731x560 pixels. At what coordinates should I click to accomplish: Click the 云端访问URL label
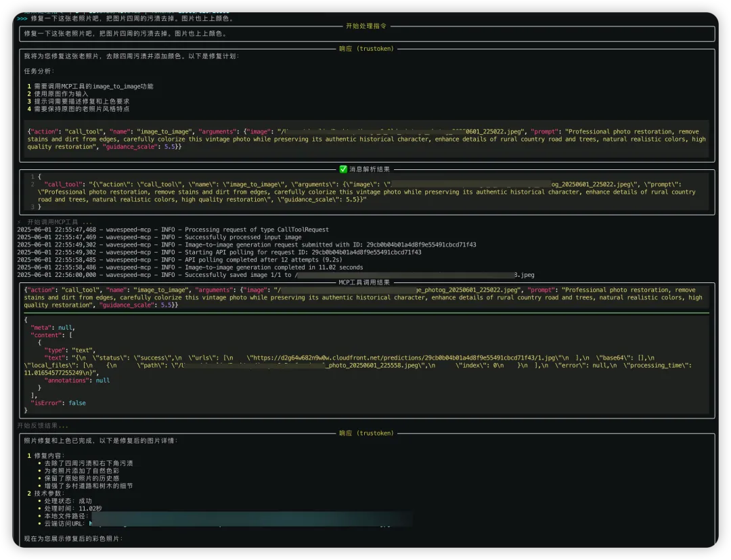pyautogui.click(x=64, y=523)
